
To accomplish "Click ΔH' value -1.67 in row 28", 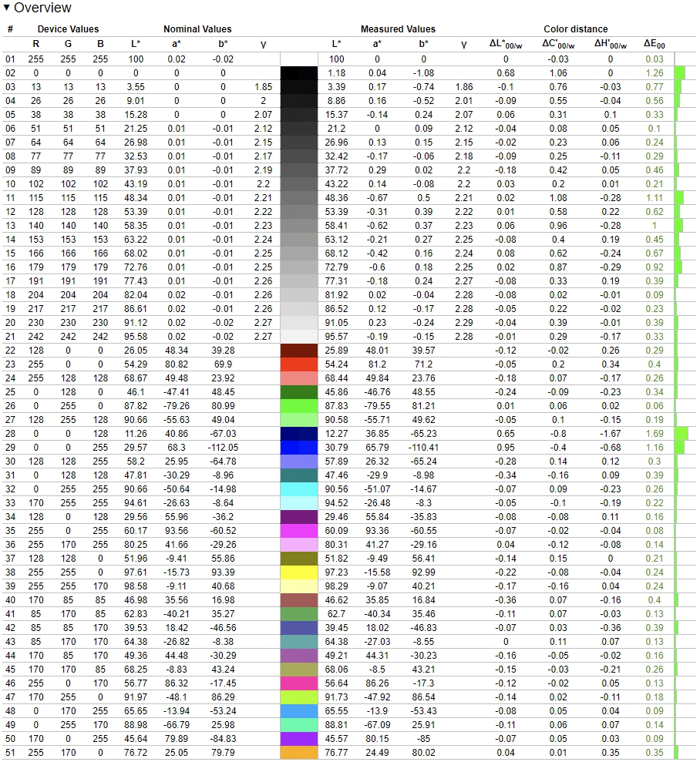I will coord(610,434).
